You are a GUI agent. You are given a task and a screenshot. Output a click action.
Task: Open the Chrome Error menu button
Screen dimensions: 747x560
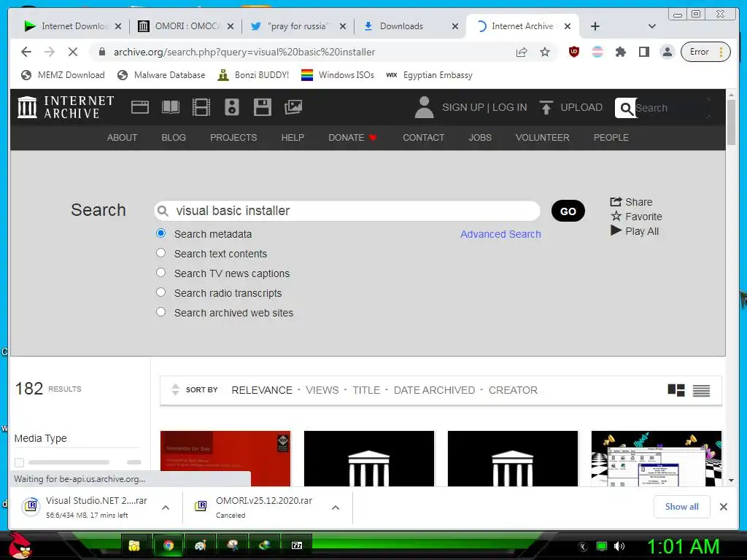pos(705,52)
